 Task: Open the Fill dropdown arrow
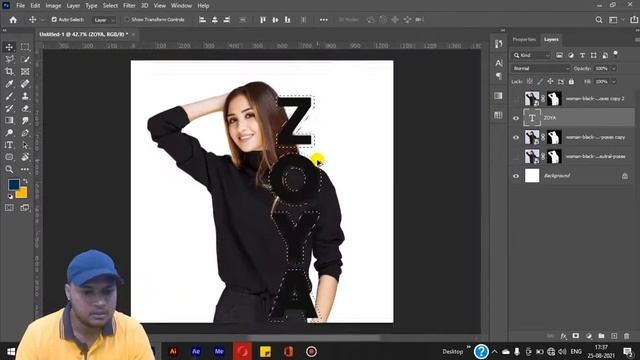(613, 82)
